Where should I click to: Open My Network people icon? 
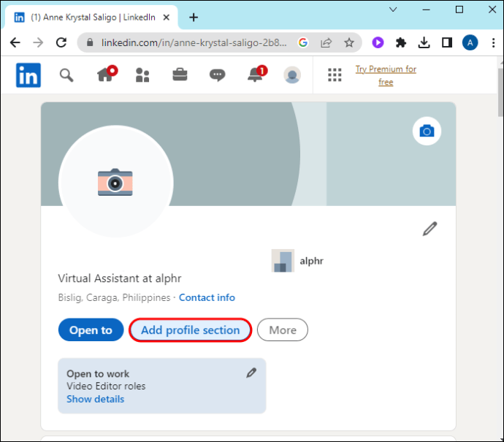142,75
